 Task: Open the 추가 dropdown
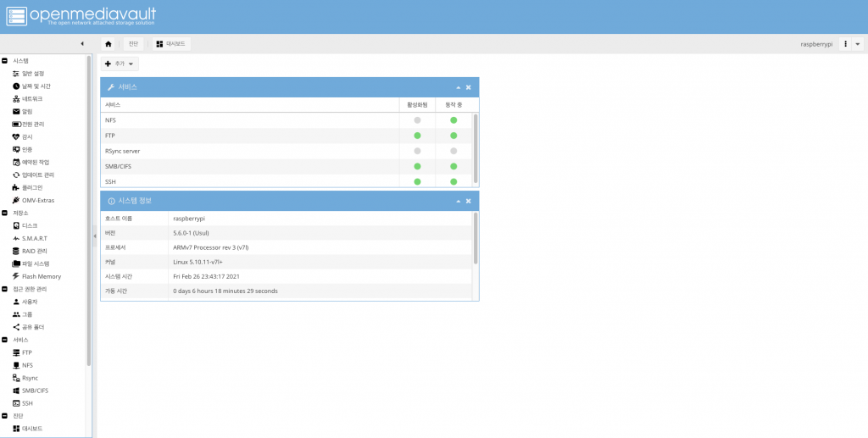pyautogui.click(x=120, y=64)
